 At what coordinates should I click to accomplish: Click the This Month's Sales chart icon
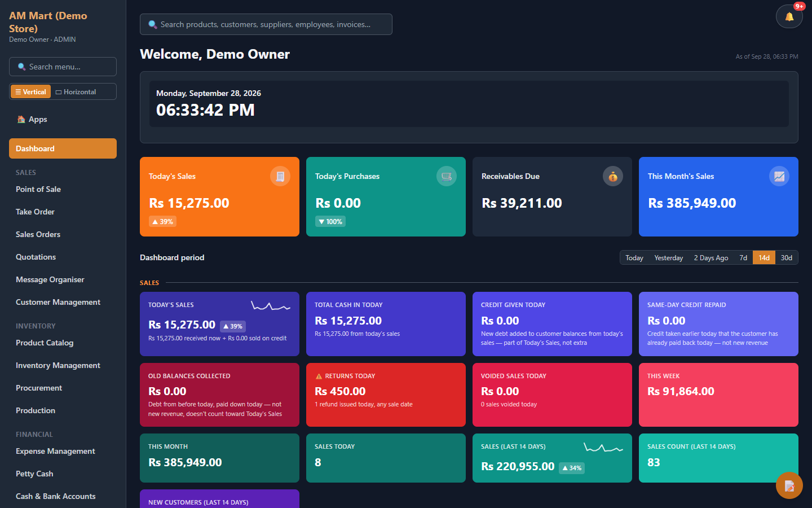click(x=779, y=176)
